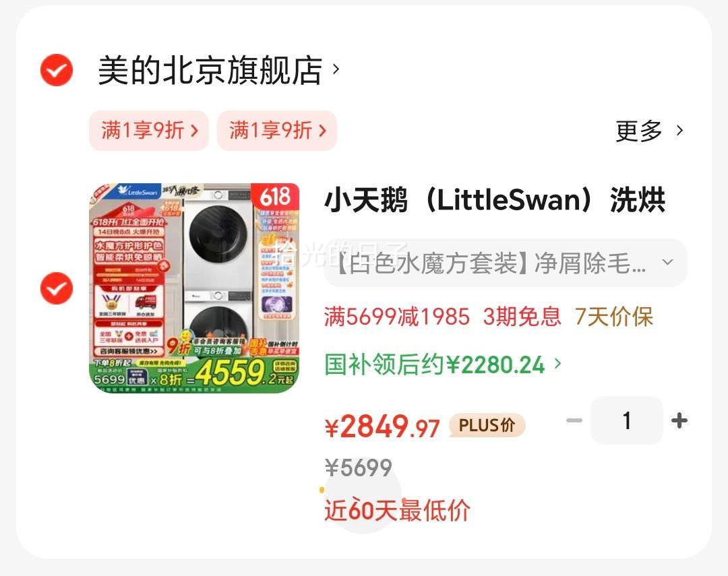Click the chevron next to 更多

point(679,131)
